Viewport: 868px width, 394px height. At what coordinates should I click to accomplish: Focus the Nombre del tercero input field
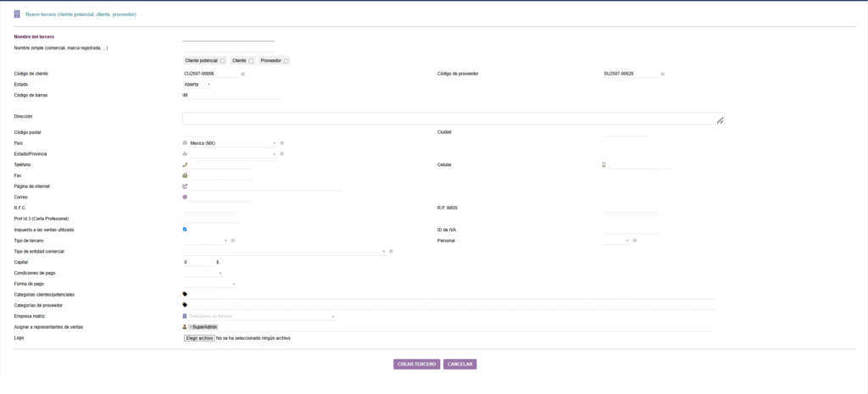click(x=229, y=36)
